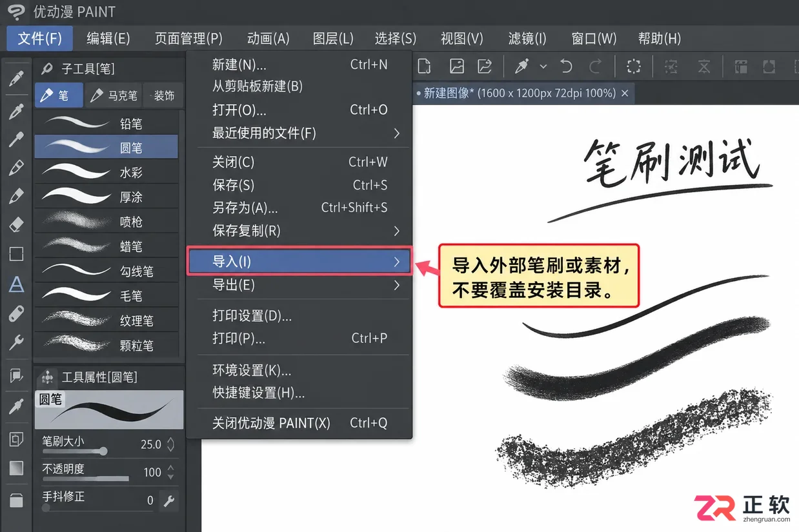Click the open image icon in command bar

(457, 66)
